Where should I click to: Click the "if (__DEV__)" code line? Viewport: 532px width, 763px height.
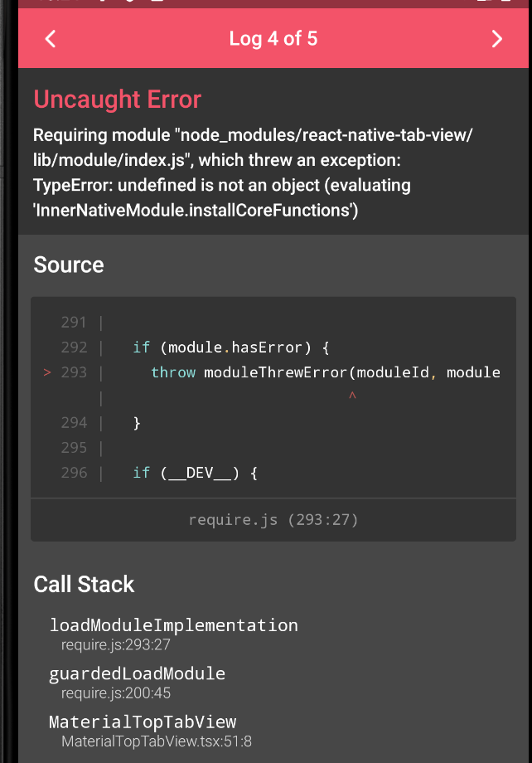click(x=196, y=473)
